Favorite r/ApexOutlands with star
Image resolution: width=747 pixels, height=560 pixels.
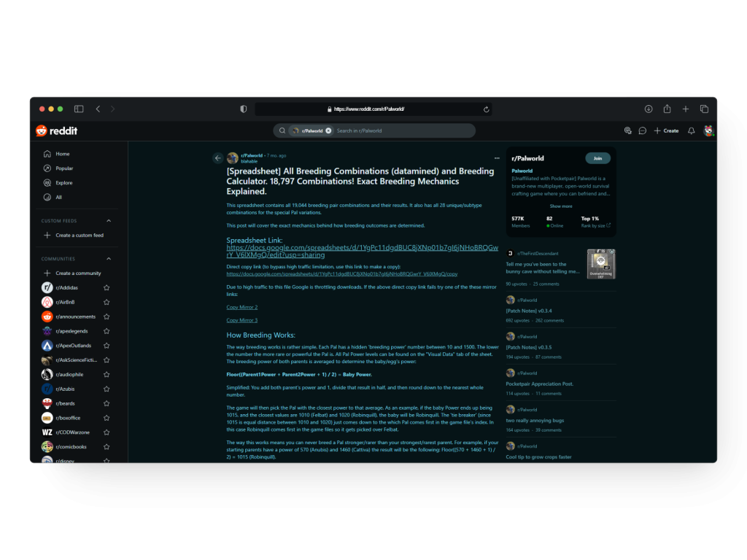(x=107, y=346)
